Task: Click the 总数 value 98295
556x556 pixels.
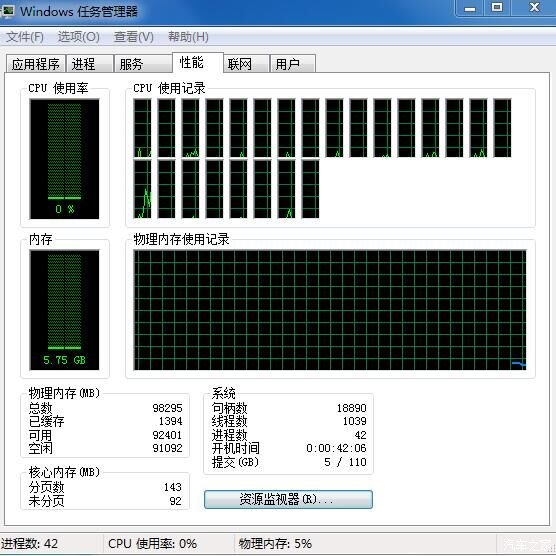Action: 167,408
